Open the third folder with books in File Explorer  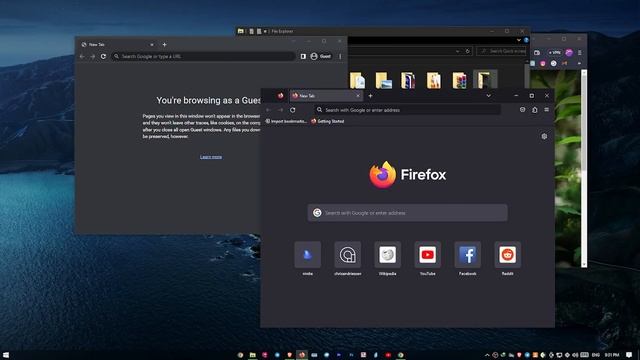[408, 80]
